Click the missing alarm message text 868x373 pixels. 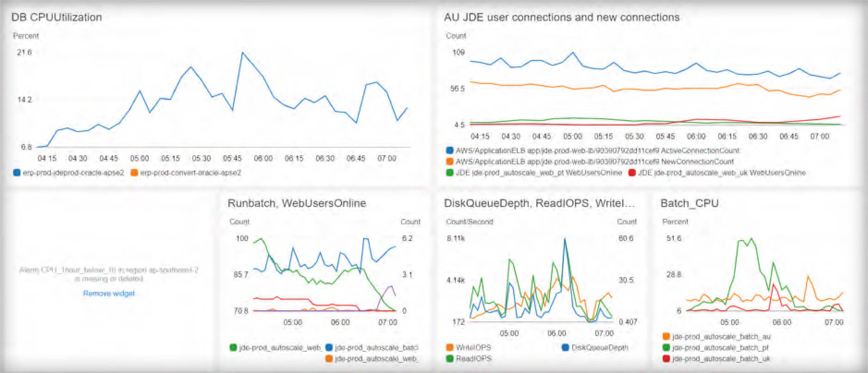click(109, 274)
